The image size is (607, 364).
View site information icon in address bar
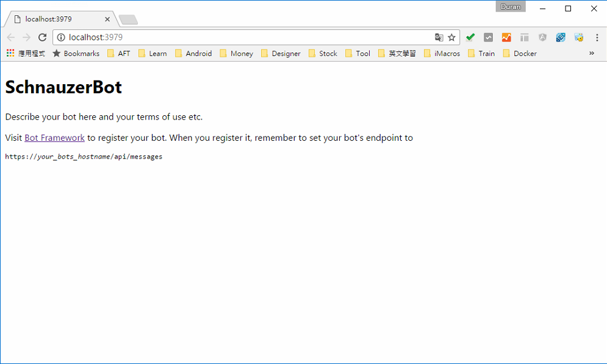(61, 37)
